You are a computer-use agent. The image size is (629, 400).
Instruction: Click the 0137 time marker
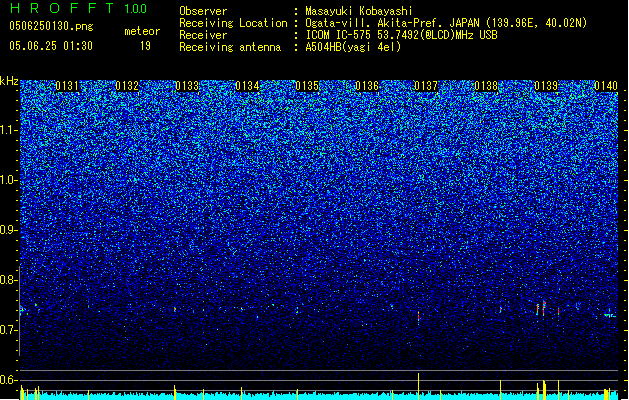tap(426, 86)
